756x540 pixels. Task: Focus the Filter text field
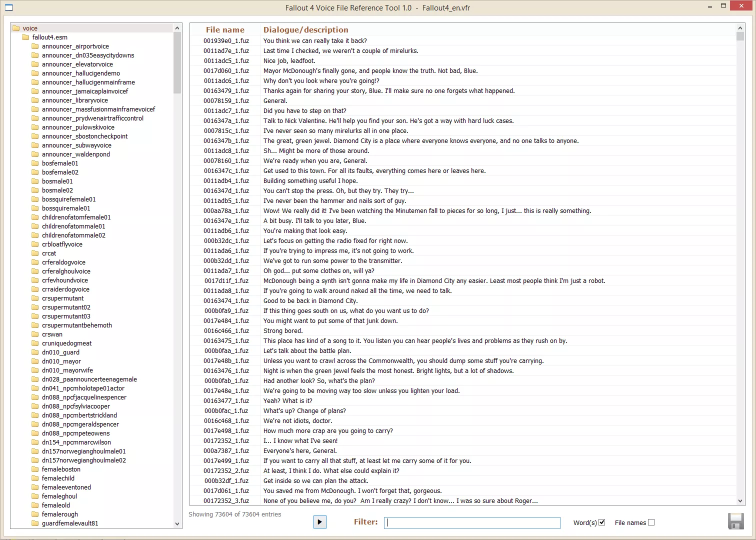472,522
